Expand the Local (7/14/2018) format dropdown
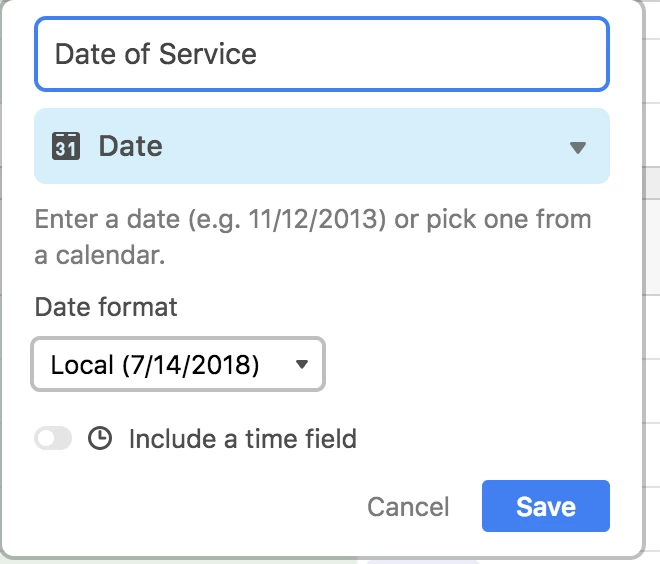 tap(178, 365)
